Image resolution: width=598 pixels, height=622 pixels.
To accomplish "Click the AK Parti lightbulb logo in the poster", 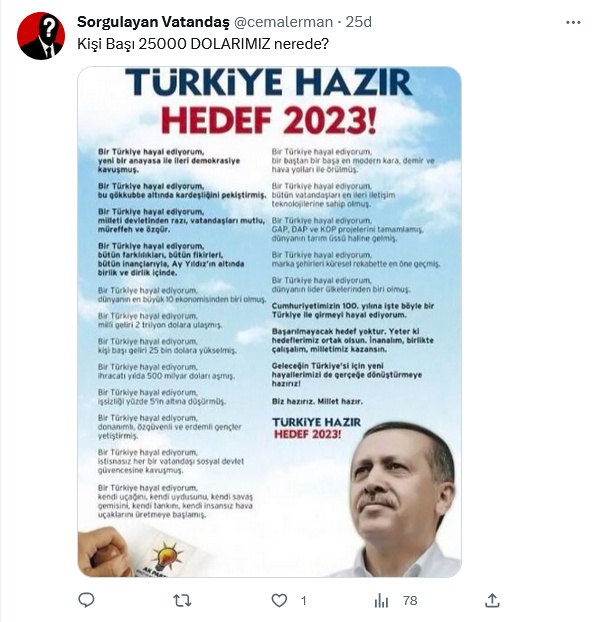I will pyautogui.click(x=165, y=556).
